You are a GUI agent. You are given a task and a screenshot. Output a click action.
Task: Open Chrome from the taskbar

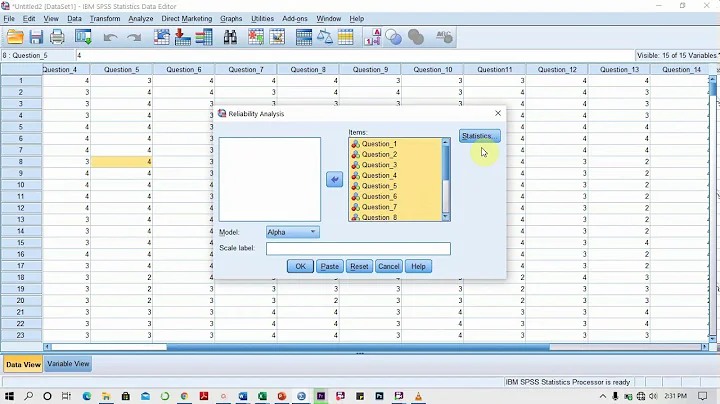point(184,396)
